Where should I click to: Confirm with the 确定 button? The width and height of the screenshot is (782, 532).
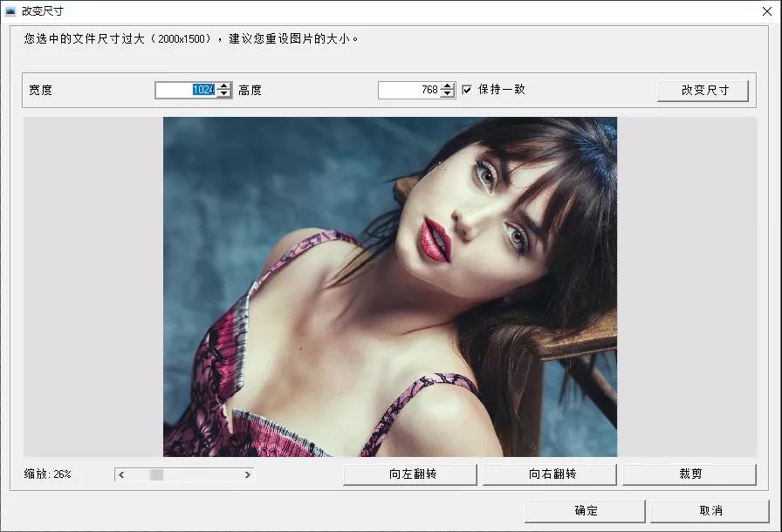585,511
